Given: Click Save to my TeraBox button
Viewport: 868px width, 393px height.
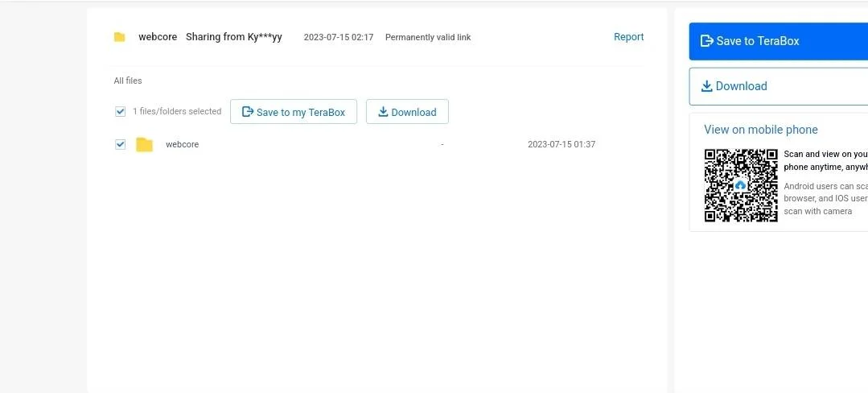Looking at the screenshot, I should (x=294, y=112).
